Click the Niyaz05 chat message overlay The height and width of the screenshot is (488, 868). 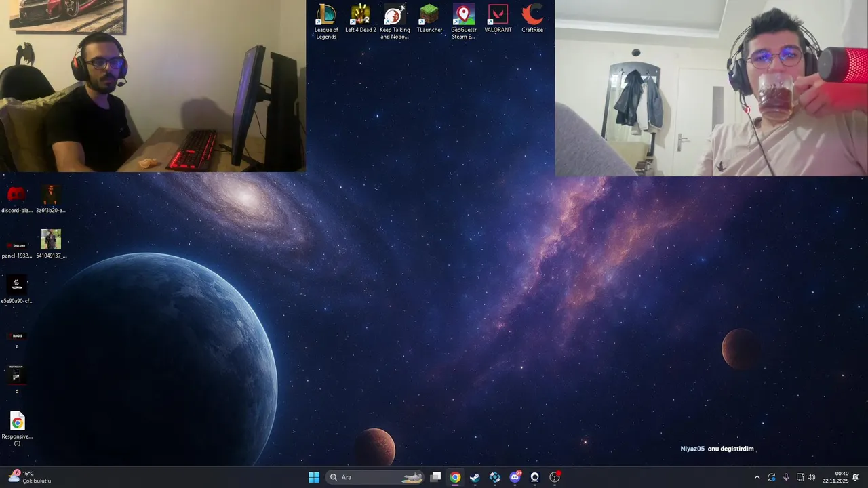[x=717, y=449]
